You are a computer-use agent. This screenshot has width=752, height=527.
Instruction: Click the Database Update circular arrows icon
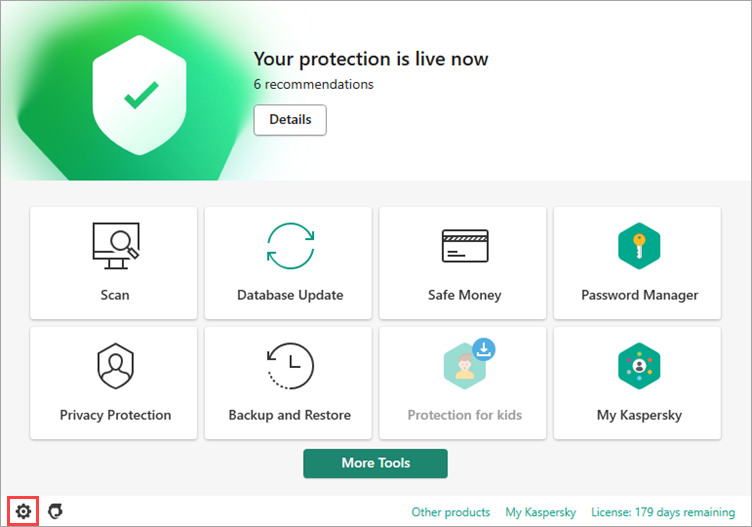pos(291,246)
